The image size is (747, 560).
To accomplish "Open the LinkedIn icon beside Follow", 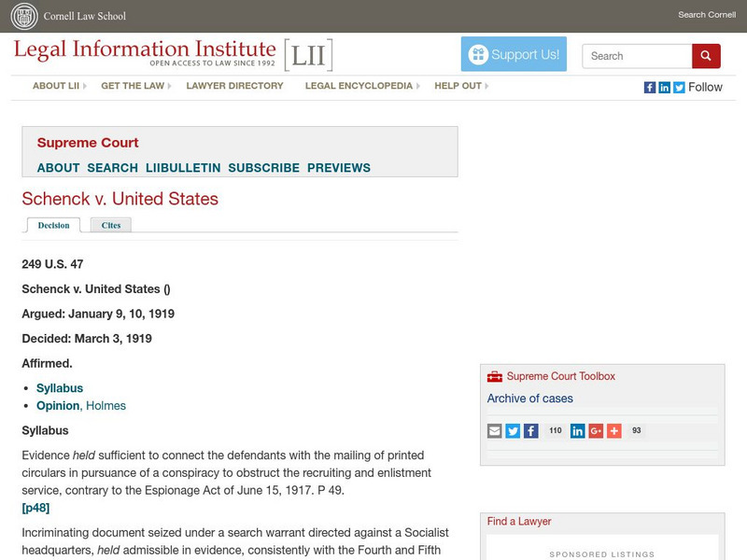I will (664, 87).
